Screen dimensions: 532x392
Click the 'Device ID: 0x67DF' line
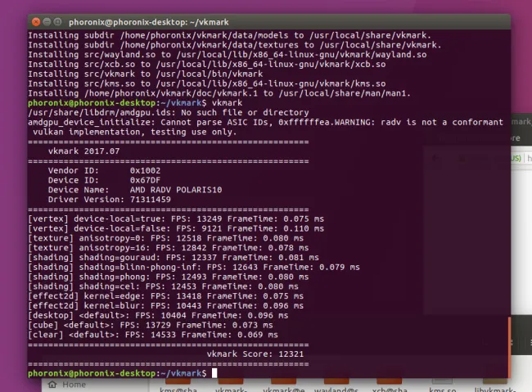(104, 180)
